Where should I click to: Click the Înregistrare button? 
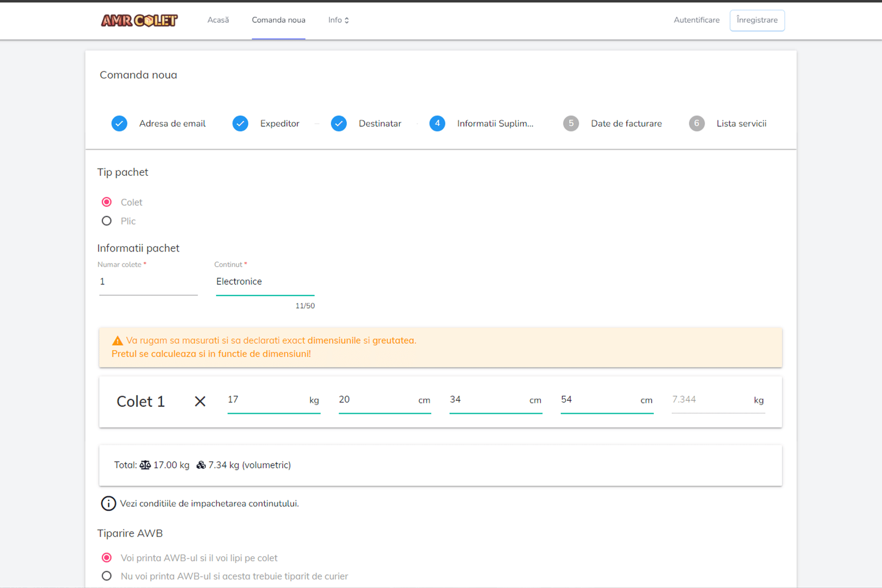(x=757, y=20)
